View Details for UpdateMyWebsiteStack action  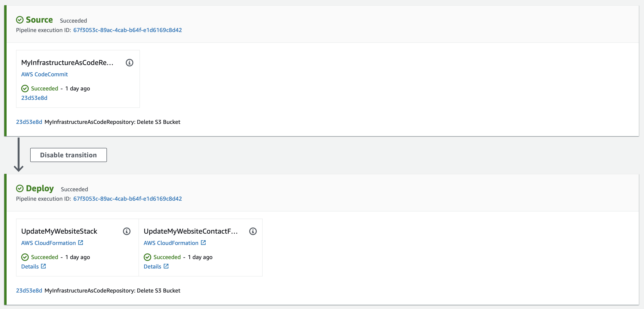click(30, 267)
